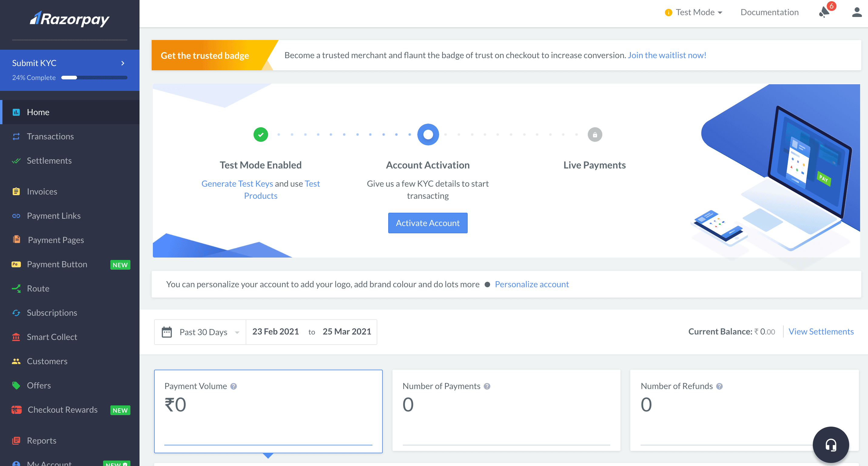The image size is (868, 466).
Task: Open Smart Collect from the sidebar
Action: (52, 337)
